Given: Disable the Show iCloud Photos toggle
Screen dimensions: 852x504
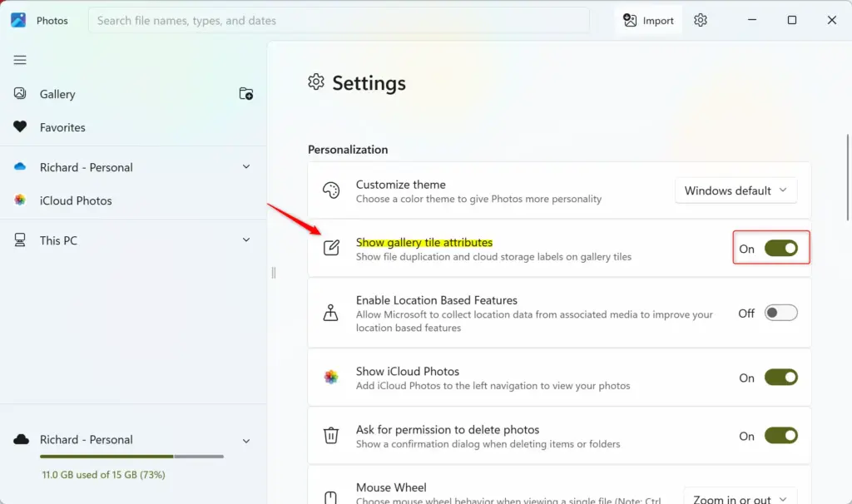Looking at the screenshot, I should click(x=780, y=378).
